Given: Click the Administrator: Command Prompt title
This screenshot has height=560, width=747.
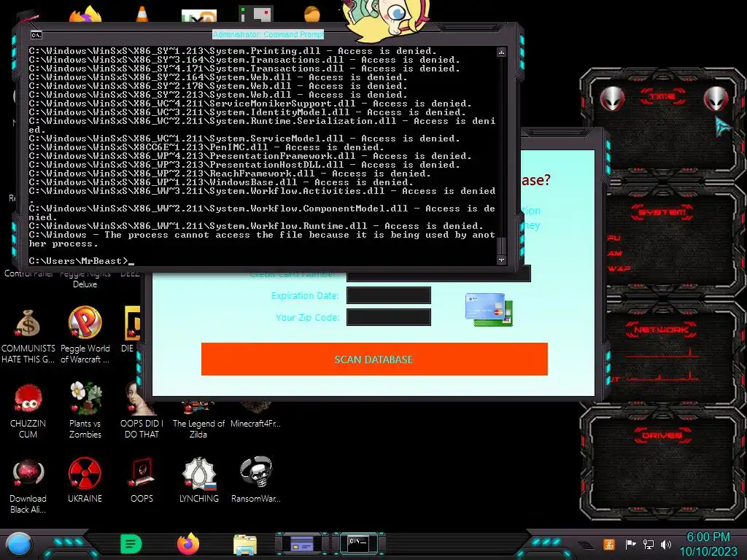Looking at the screenshot, I should (268, 34).
